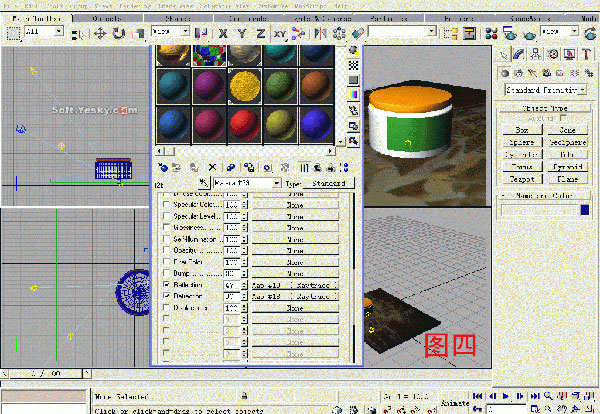Open the Array tool
Image resolution: width=600 pixels, height=414 pixels.
pos(339,33)
